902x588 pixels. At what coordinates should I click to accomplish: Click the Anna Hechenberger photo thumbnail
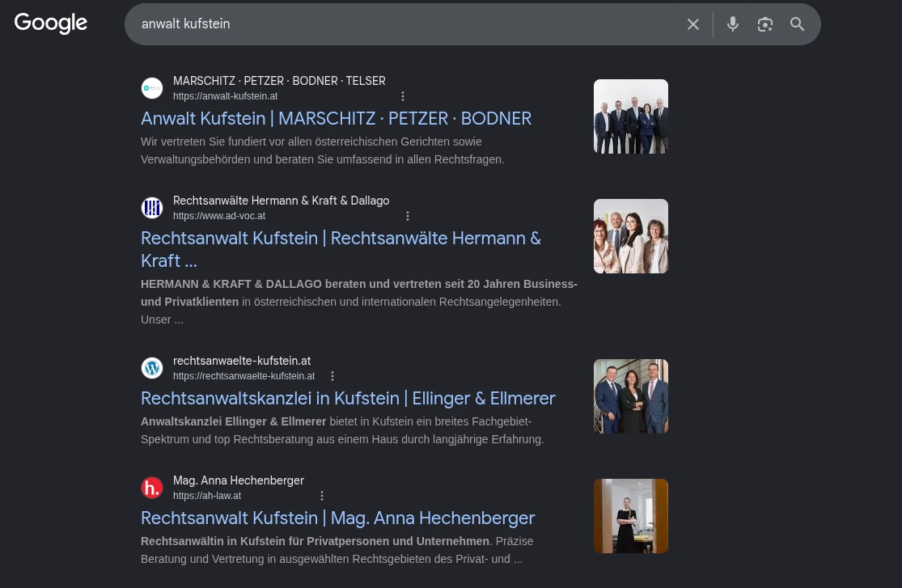(630, 515)
